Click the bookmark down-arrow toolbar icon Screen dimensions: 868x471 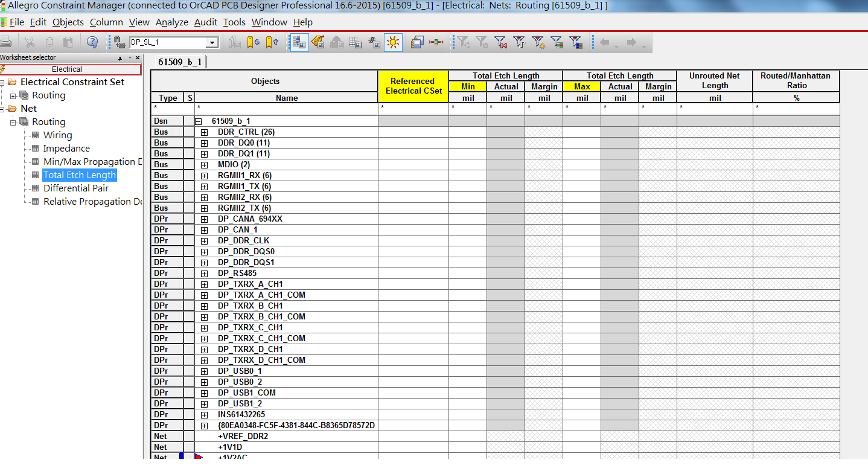254,42
